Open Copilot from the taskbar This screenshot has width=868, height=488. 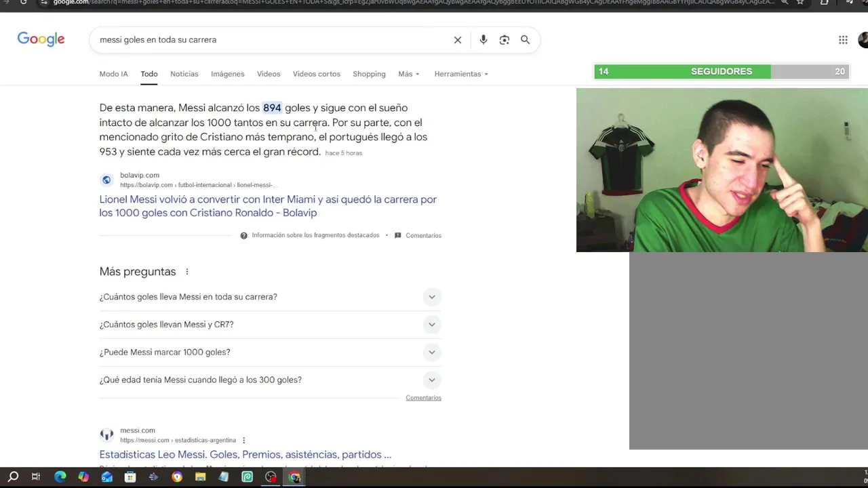click(83, 477)
